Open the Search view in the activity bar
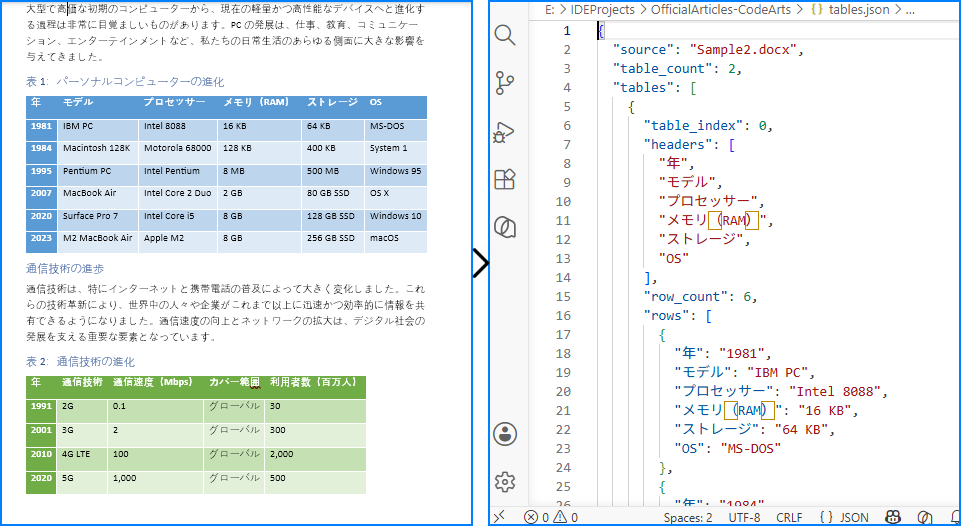Image resolution: width=961 pixels, height=526 pixels. 504,35
